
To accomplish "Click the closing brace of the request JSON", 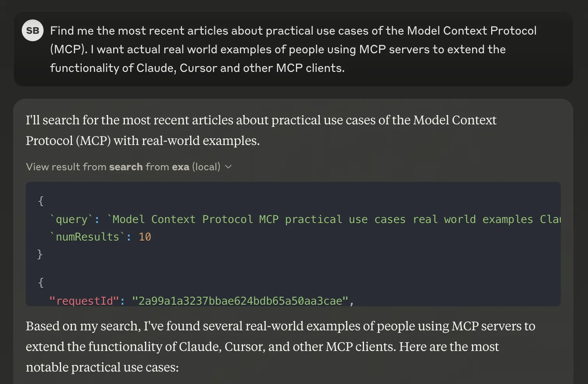I will (x=40, y=255).
